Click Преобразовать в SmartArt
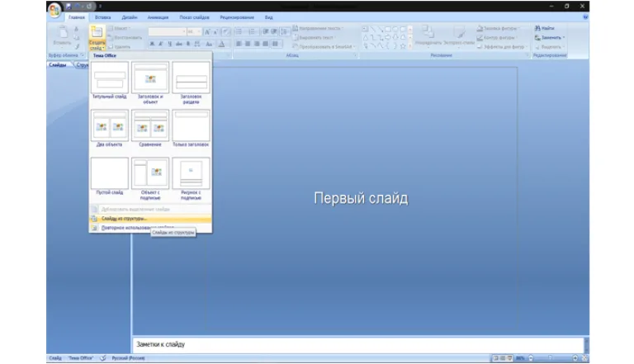Image resolution: width=634 pixels, height=364 pixels. click(324, 47)
